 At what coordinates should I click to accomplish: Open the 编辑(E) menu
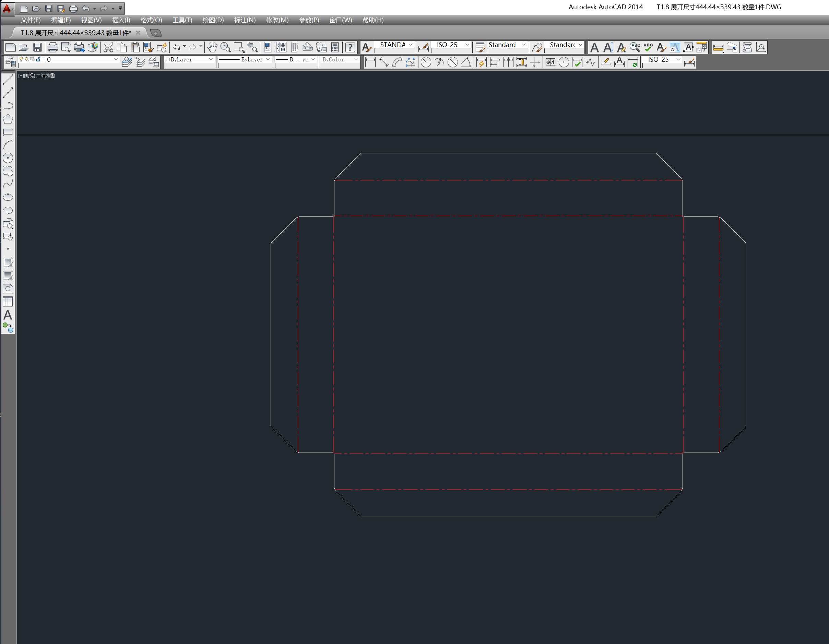(61, 20)
